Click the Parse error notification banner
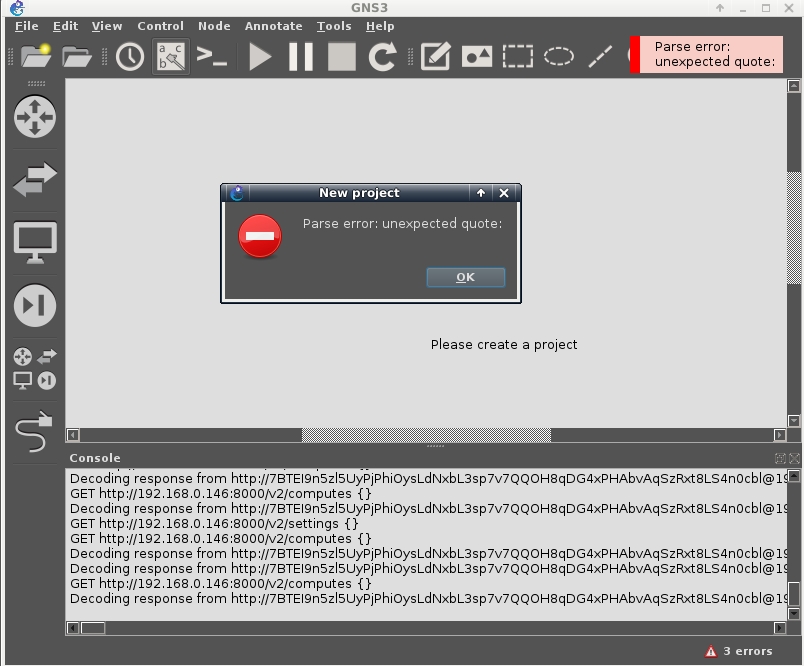Viewport: 804px width, 666px height. (x=707, y=54)
